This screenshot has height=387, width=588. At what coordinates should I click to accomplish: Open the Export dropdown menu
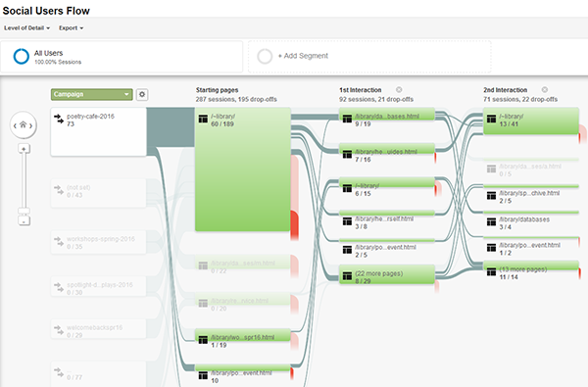(71, 28)
